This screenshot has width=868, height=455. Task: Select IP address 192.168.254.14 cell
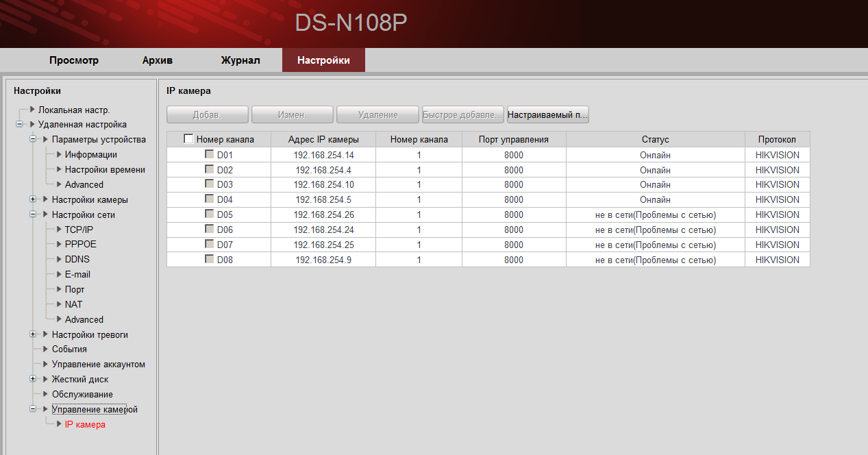pos(323,155)
